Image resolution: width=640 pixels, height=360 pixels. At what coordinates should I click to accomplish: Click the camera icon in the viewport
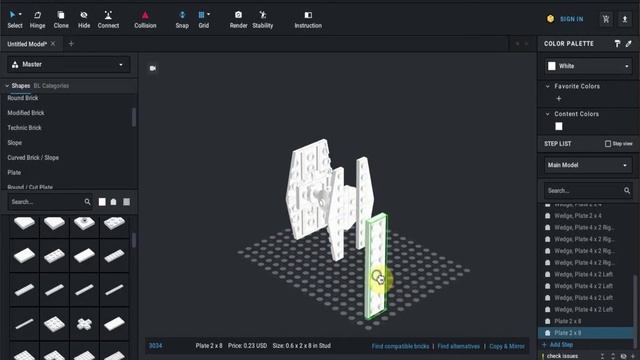pyautogui.click(x=153, y=68)
